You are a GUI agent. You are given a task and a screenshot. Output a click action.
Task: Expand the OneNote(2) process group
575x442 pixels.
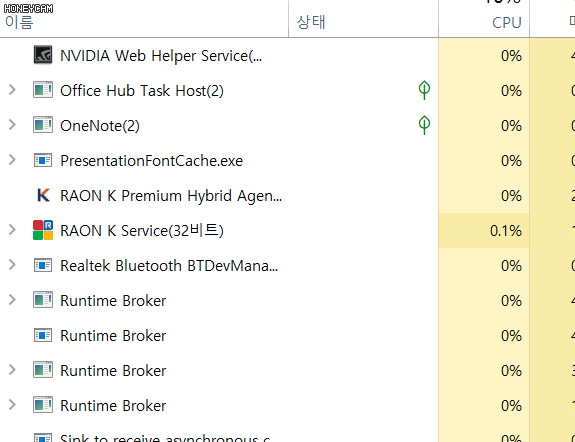(12, 125)
